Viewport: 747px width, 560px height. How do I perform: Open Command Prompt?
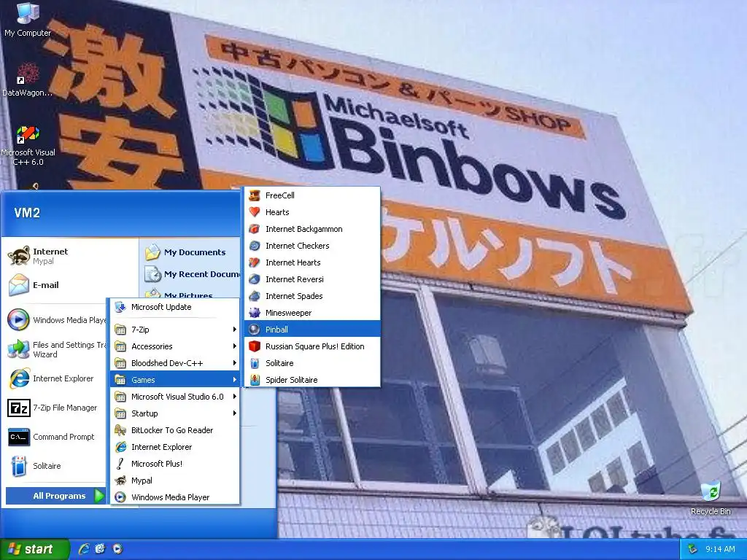point(55,437)
